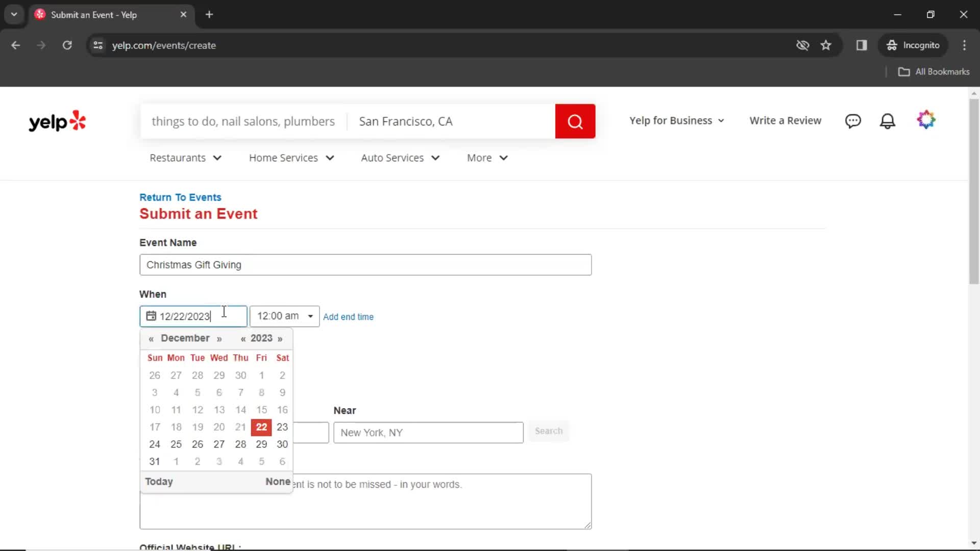Click Add end time link

[348, 317]
